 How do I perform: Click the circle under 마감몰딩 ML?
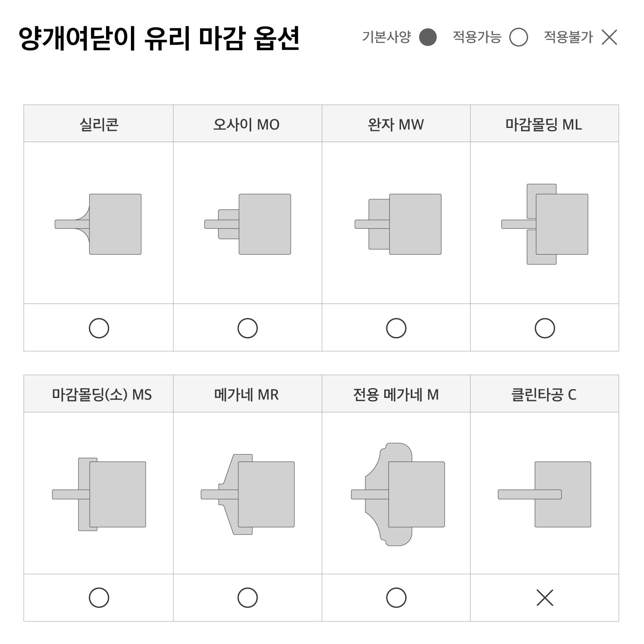click(x=545, y=328)
